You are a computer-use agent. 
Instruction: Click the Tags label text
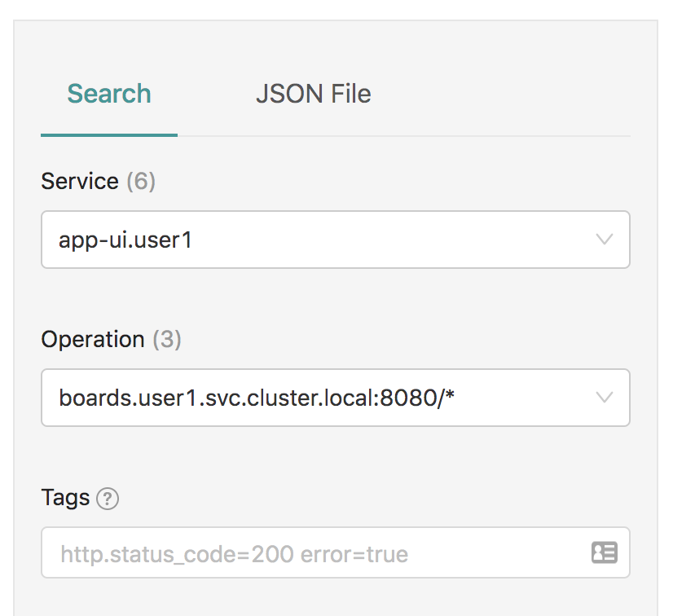click(x=65, y=498)
